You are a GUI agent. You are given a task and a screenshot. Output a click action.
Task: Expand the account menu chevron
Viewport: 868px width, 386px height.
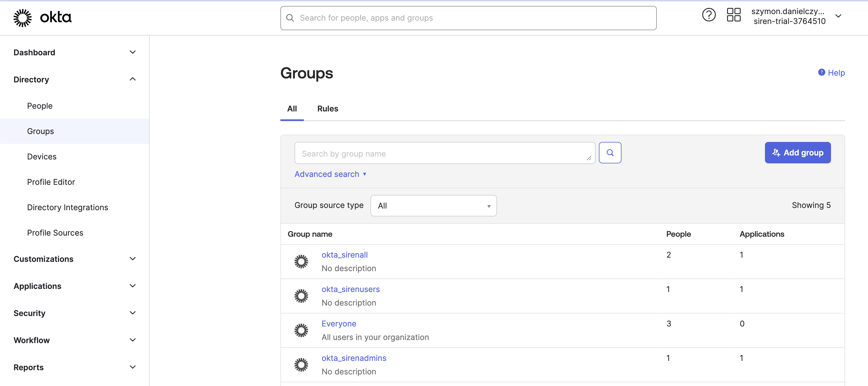pos(839,16)
